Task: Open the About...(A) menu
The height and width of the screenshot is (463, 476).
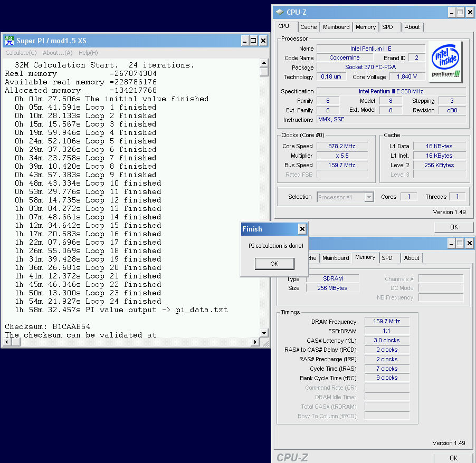Action: 58,53
